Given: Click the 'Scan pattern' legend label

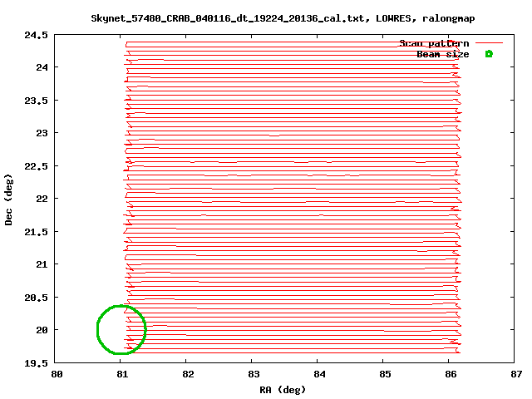Looking at the screenshot, I should 434,43.
